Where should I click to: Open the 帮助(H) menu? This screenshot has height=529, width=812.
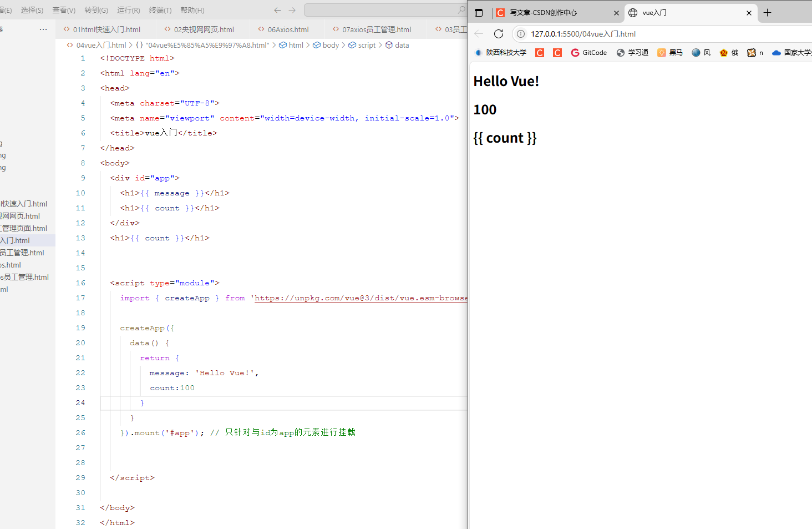pyautogui.click(x=192, y=10)
